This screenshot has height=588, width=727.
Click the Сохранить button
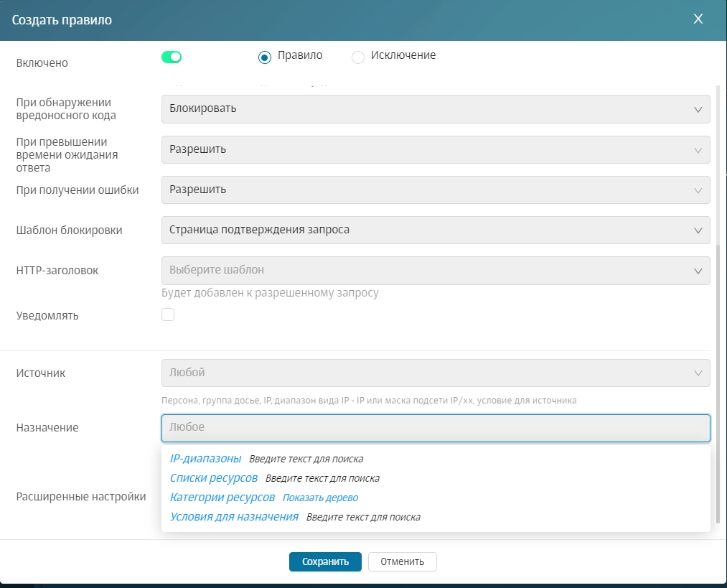click(325, 561)
